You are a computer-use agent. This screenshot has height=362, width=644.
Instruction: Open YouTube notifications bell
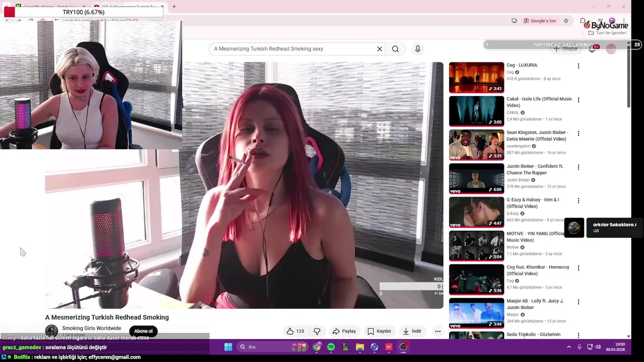pyautogui.click(x=592, y=49)
